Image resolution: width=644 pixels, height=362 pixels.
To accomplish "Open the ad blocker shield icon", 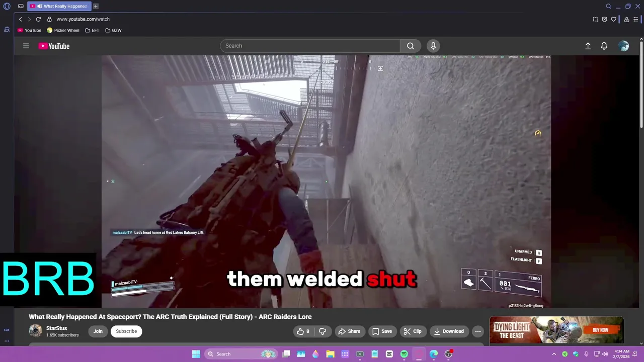I will pos(604,19).
